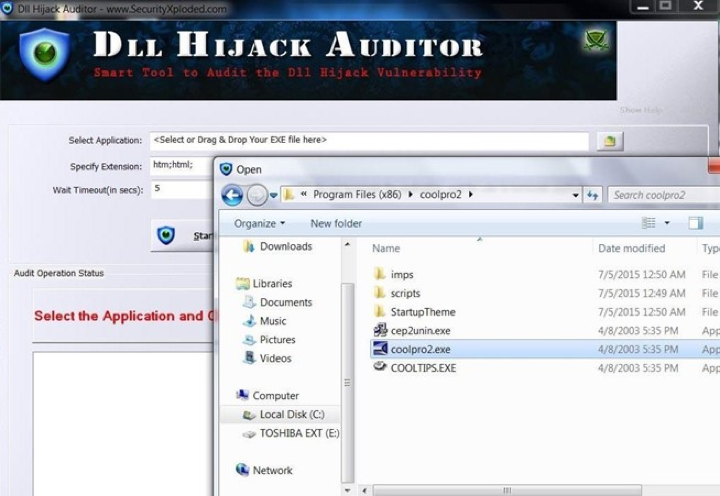Click the refresh button beside the address bar

pyautogui.click(x=592, y=195)
